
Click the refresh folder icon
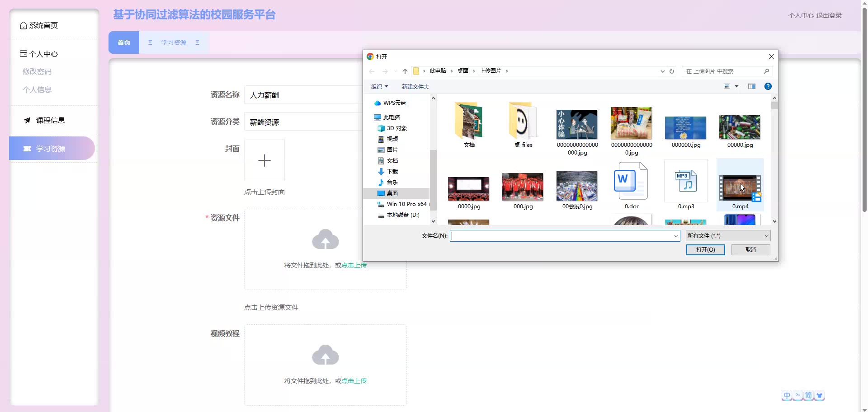pyautogui.click(x=672, y=71)
